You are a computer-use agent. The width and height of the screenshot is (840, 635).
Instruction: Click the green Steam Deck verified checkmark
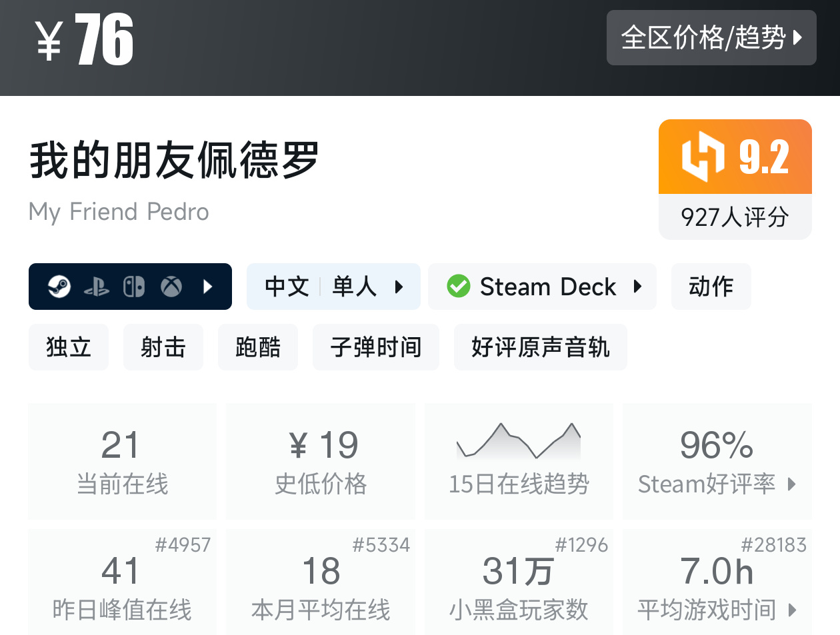tap(459, 287)
